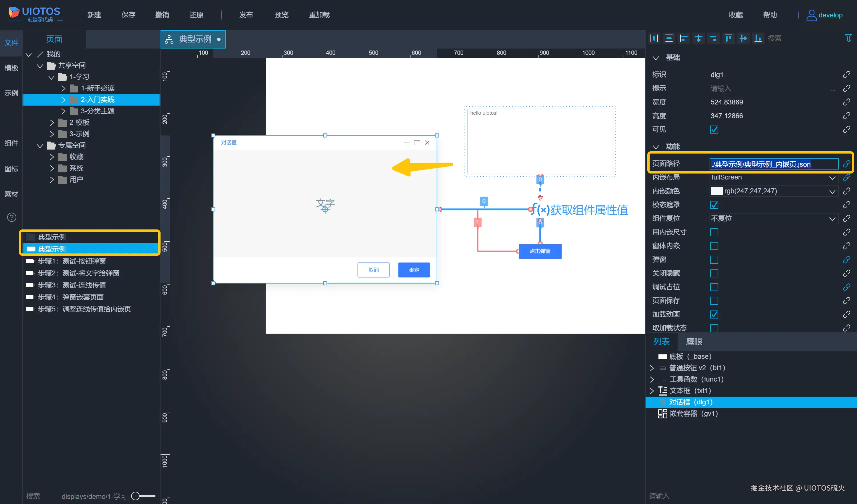Click the 内嵌颜色 color swatch
The height and width of the screenshot is (504, 857).
click(x=716, y=191)
